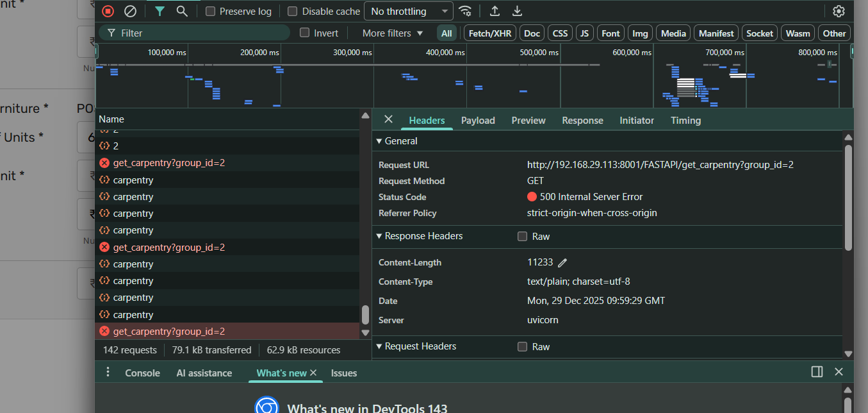
Task: Select last failed get_carpentry?group_id=2 request
Action: click(169, 332)
